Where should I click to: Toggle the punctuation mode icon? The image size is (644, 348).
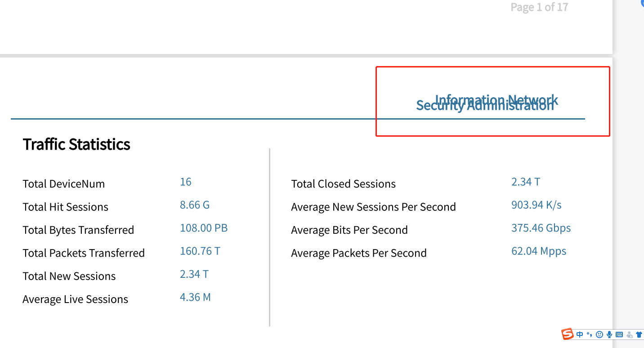click(x=590, y=335)
